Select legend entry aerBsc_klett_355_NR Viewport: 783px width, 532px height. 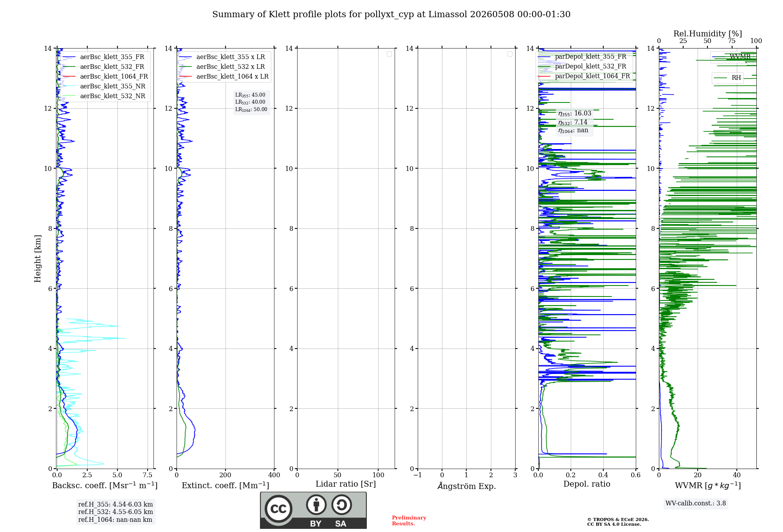pyautogui.click(x=105, y=86)
